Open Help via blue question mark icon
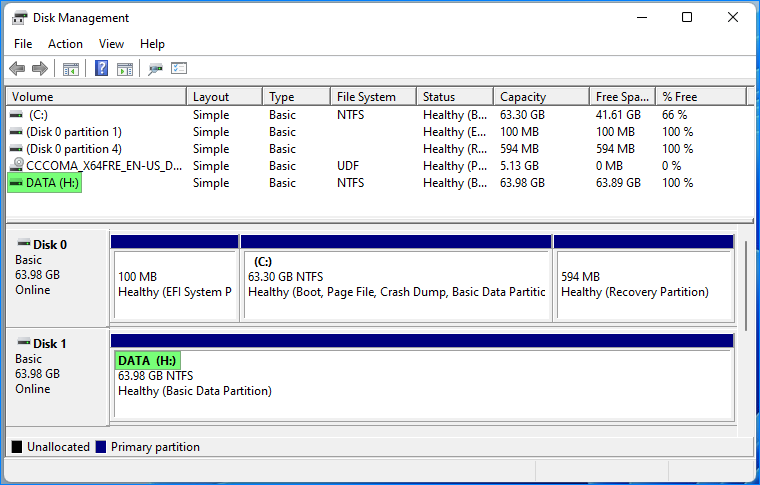The width and height of the screenshot is (760, 485). pos(101,69)
